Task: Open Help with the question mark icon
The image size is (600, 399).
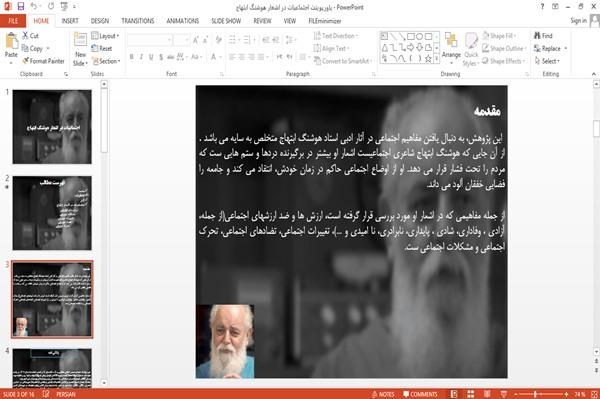Action: pyautogui.click(x=542, y=7)
